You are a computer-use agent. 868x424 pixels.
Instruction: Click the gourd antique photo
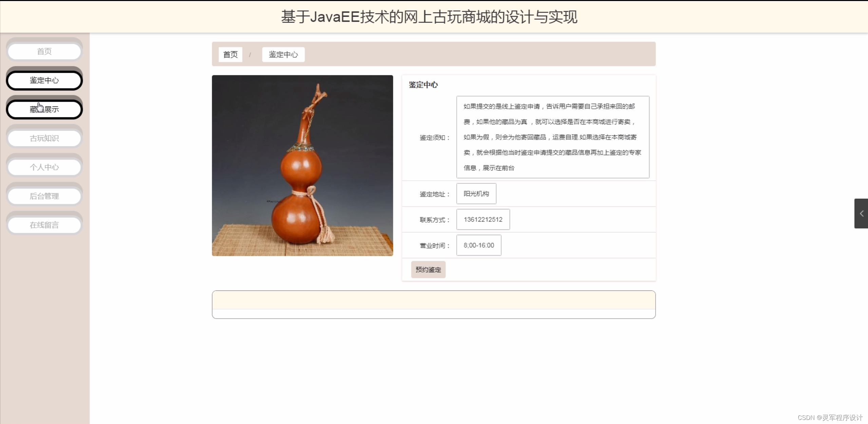click(x=302, y=165)
